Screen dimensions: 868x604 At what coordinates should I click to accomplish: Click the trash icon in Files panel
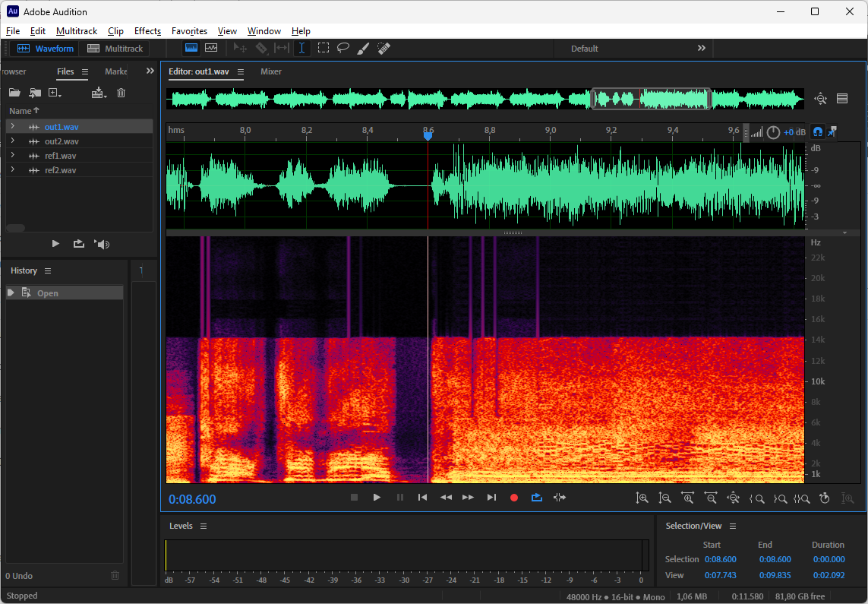tap(121, 93)
